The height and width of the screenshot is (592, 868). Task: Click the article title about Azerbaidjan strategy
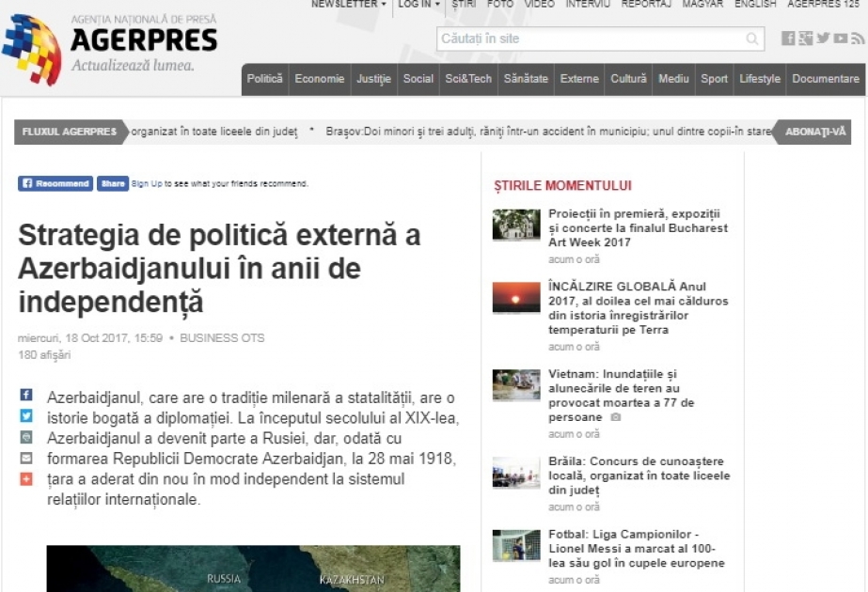pyautogui.click(x=219, y=269)
